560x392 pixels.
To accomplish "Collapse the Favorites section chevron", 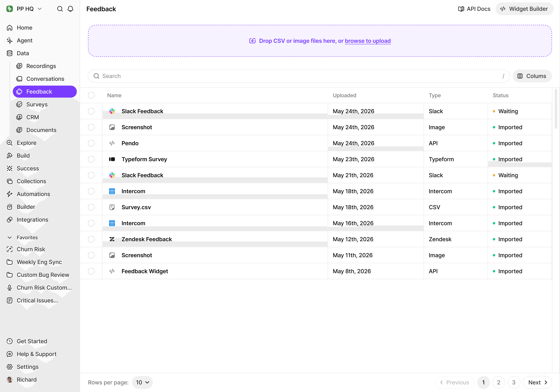I will point(9,238).
